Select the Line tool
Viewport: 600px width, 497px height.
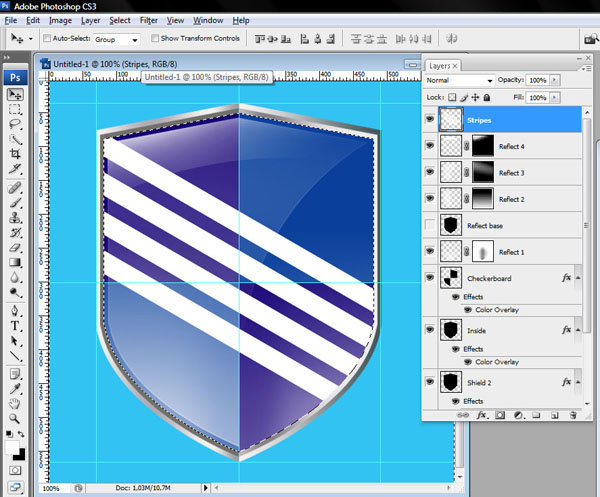[x=15, y=356]
